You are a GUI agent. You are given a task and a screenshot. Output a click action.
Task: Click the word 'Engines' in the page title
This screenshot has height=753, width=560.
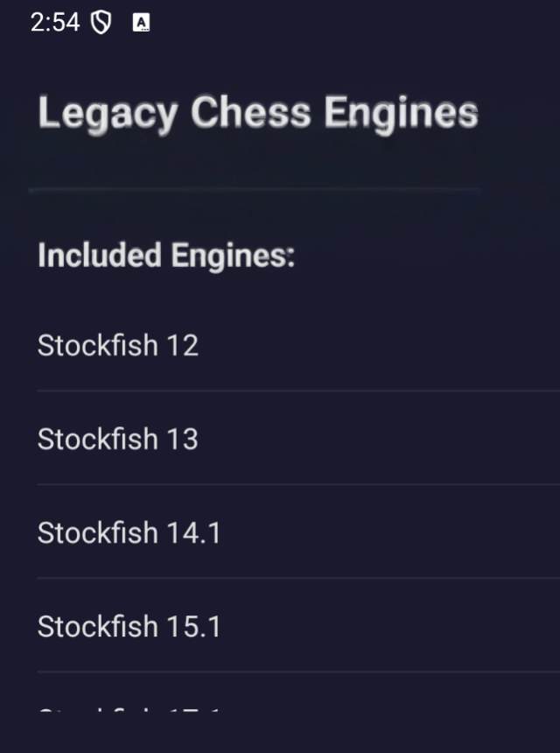coord(401,114)
